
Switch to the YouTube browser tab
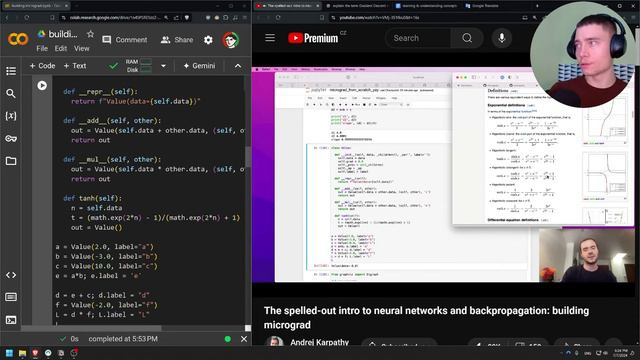[287, 6]
